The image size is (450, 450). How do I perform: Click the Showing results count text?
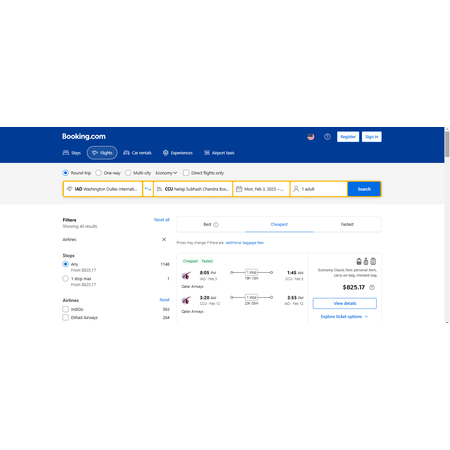[80, 226]
